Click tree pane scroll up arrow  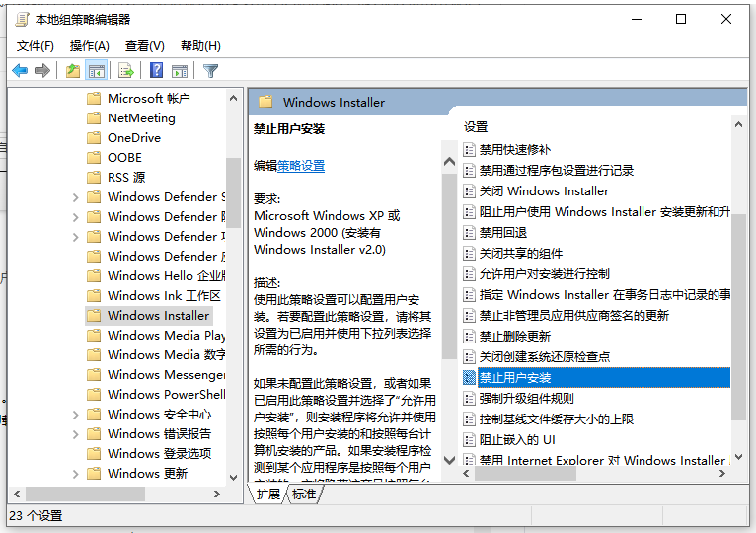(x=233, y=98)
